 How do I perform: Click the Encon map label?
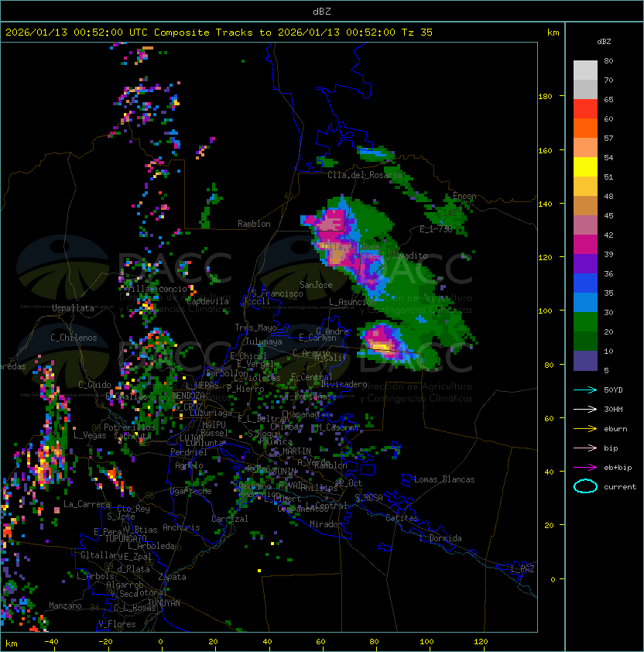pos(464,196)
